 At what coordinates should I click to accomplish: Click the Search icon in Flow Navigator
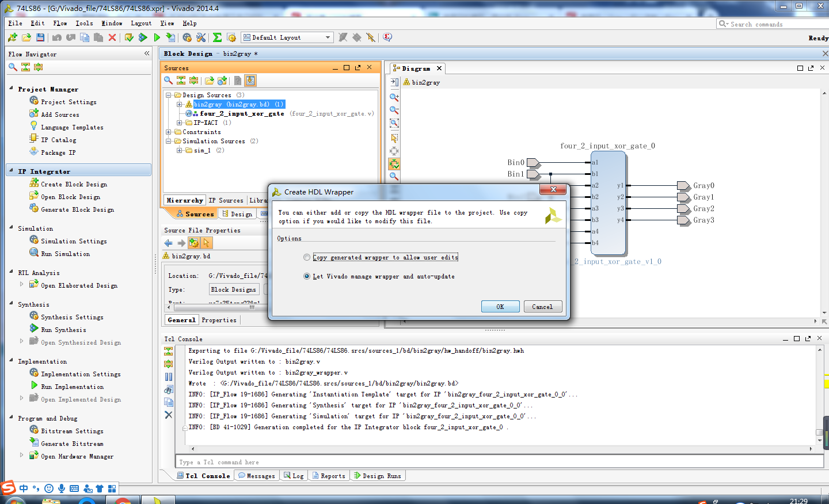click(13, 67)
